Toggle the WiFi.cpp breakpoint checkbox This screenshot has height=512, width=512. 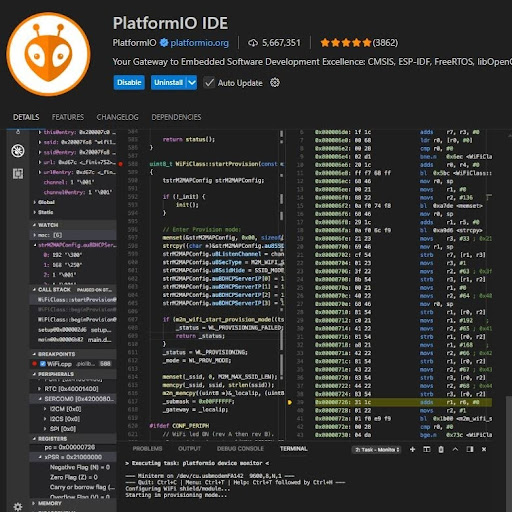[x=43, y=364]
